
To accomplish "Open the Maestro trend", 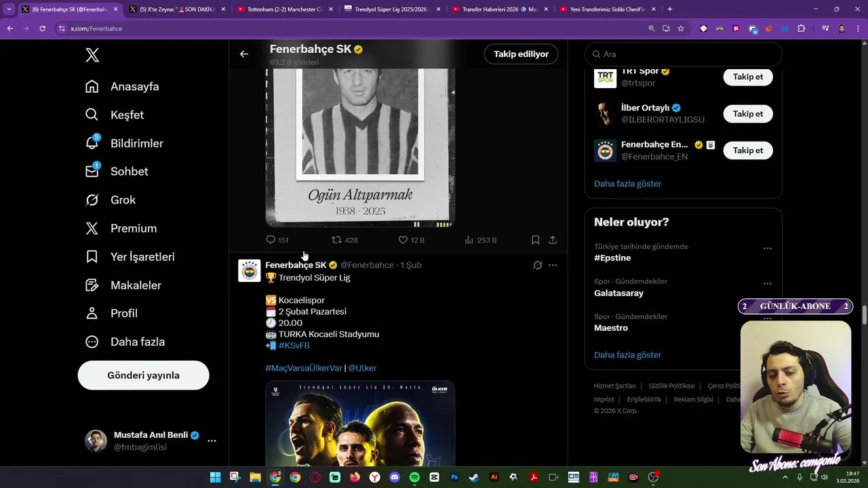I will pyautogui.click(x=611, y=328).
